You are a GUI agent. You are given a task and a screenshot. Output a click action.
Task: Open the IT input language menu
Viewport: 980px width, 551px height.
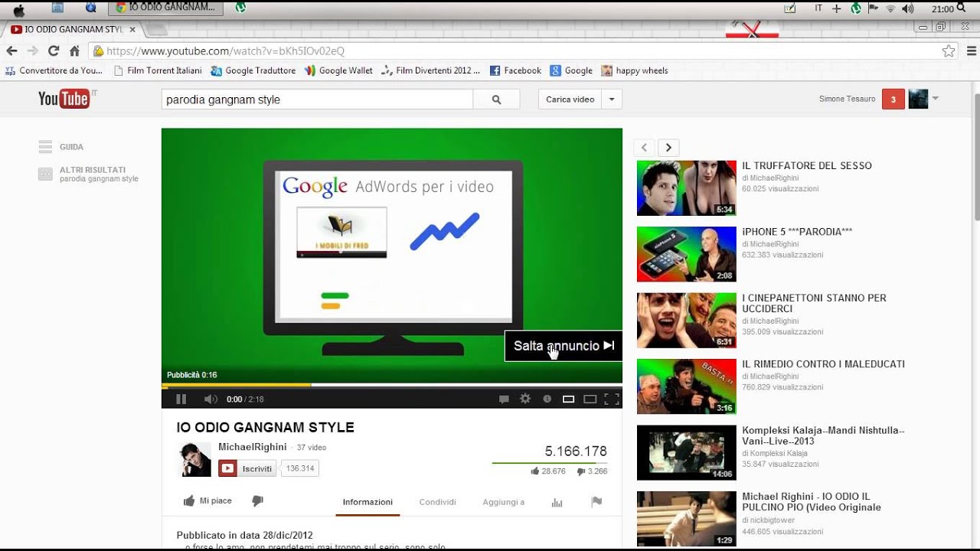tap(818, 9)
